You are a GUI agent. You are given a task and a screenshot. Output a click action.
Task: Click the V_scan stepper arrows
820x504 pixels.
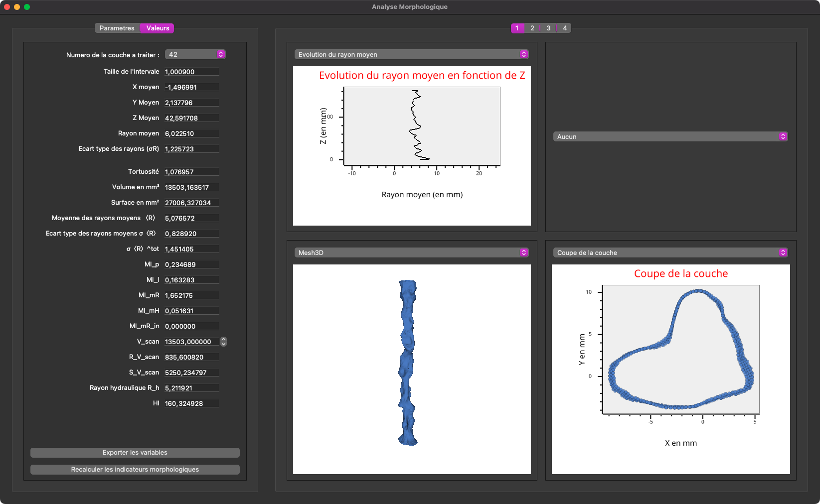[223, 342]
